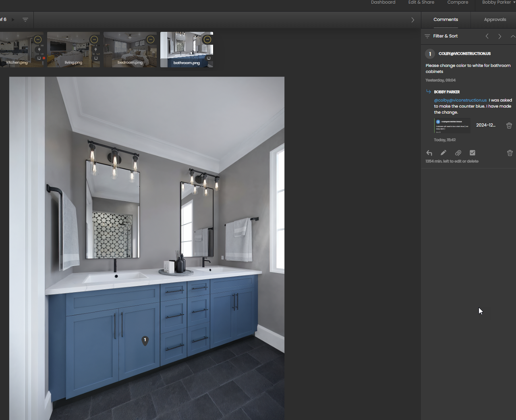
Task: Click the pin icon on the kitchen.png thumbnail
Action: click(x=39, y=50)
